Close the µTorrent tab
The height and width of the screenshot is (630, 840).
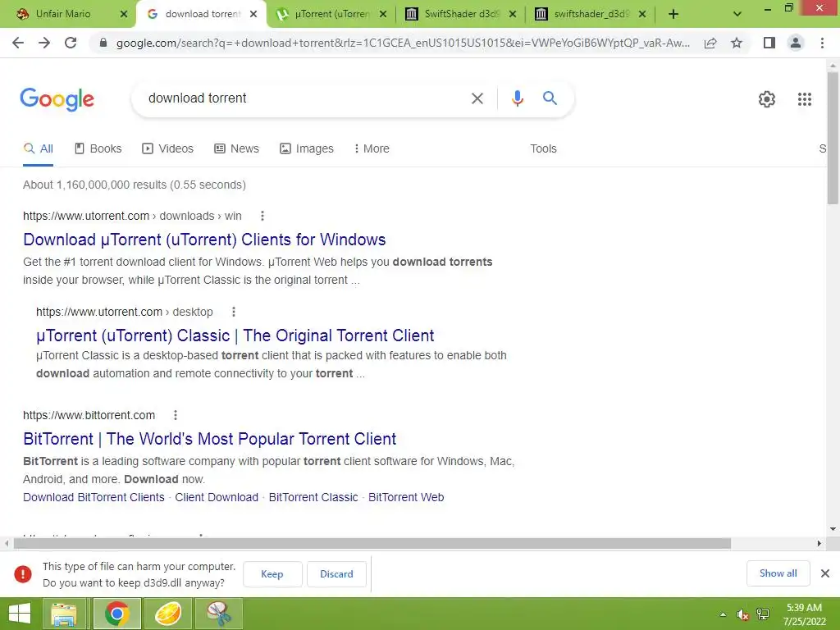pyautogui.click(x=383, y=14)
